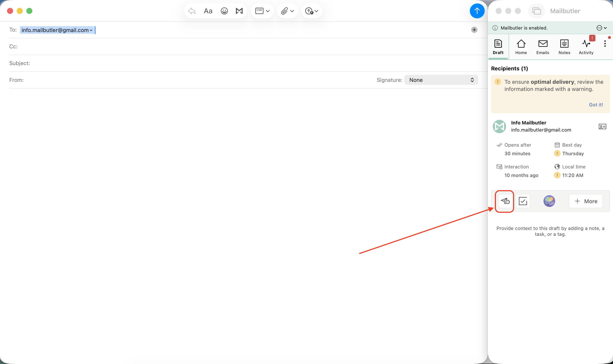
Task: Click into the Subject field
Action: coord(248,63)
